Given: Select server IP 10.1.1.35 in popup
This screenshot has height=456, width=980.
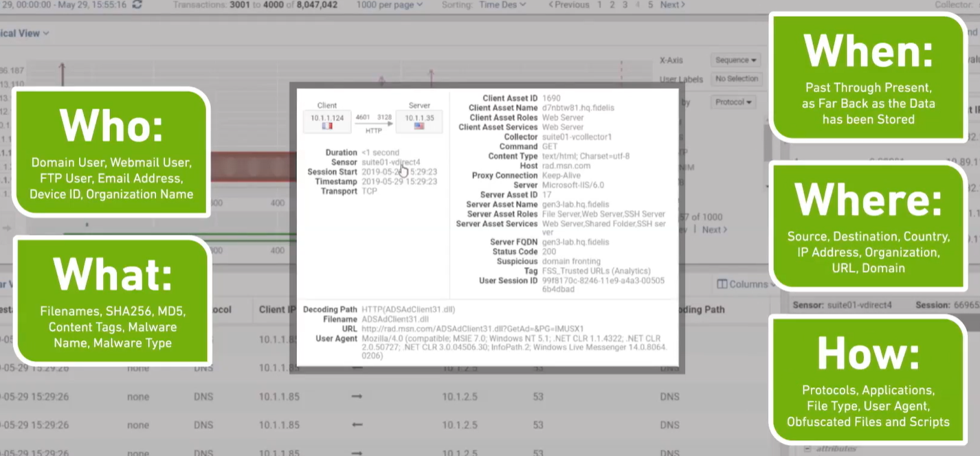Looking at the screenshot, I should 419,117.
